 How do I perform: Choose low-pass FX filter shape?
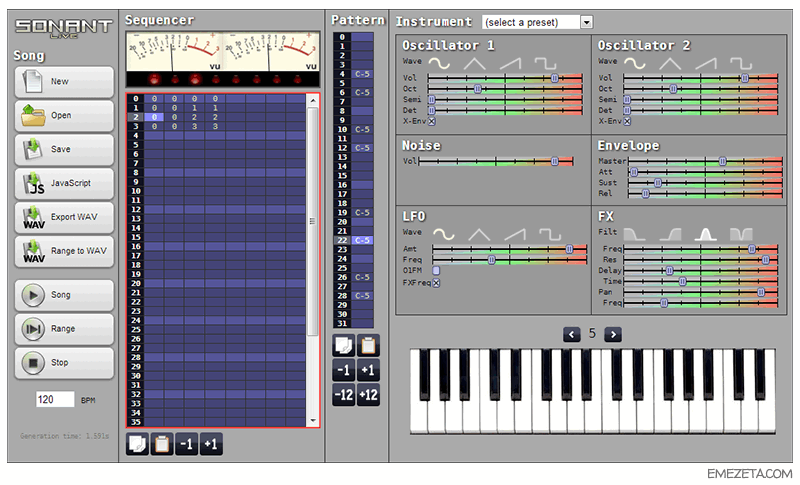coord(634,234)
